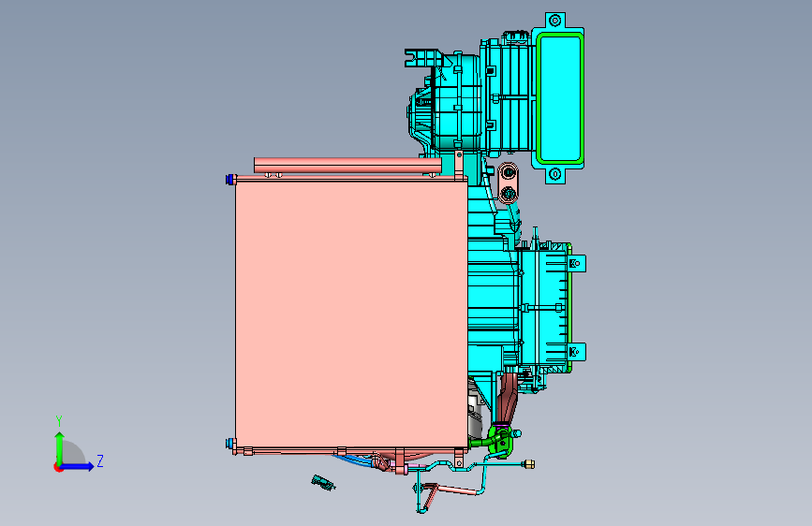The height and width of the screenshot is (526, 812).
Task: Pick the salmon horizontal tube above the radiator
Action: click(347, 166)
